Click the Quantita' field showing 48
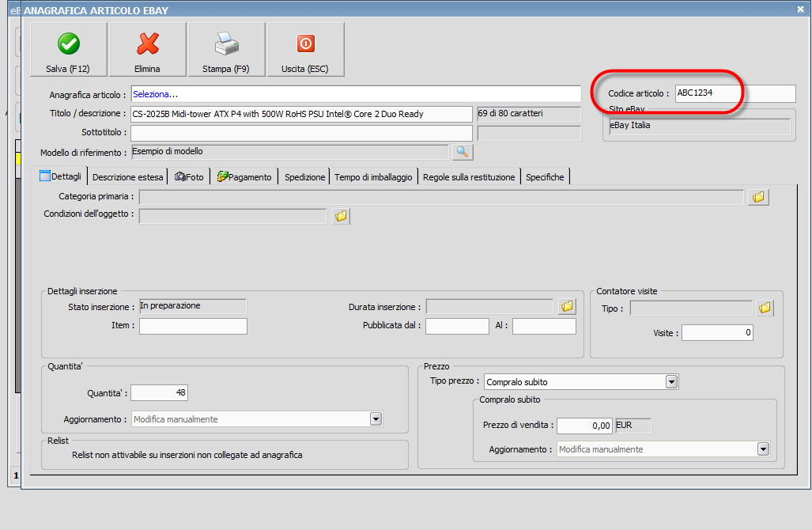Image resolution: width=812 pixels, height=530 pixels. (x=159, y=392)
